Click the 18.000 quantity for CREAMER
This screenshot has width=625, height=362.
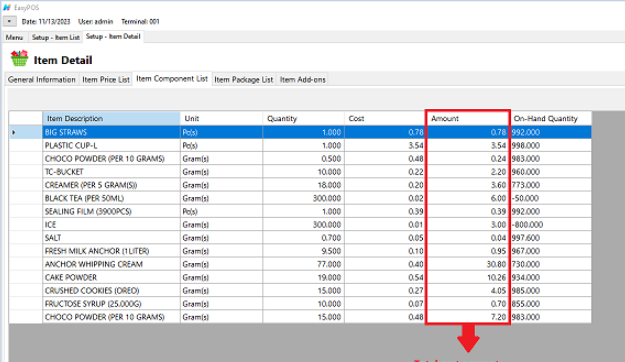[x=303, y=185]
